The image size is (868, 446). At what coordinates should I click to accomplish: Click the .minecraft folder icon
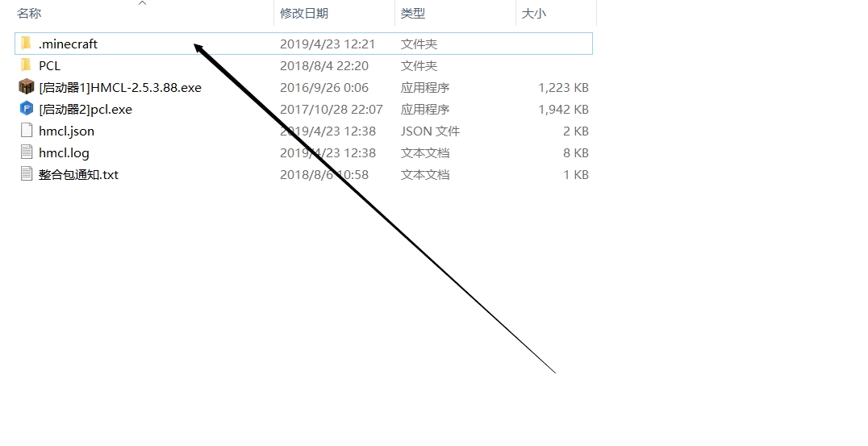26,44
